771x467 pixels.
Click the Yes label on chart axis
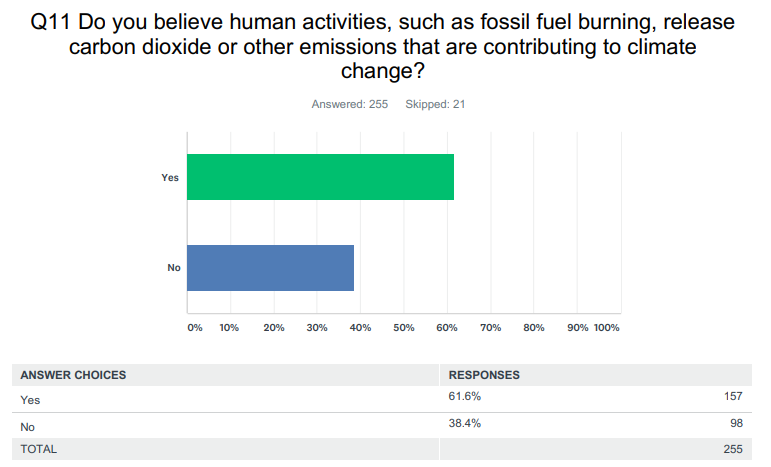(x=171, y=177)
